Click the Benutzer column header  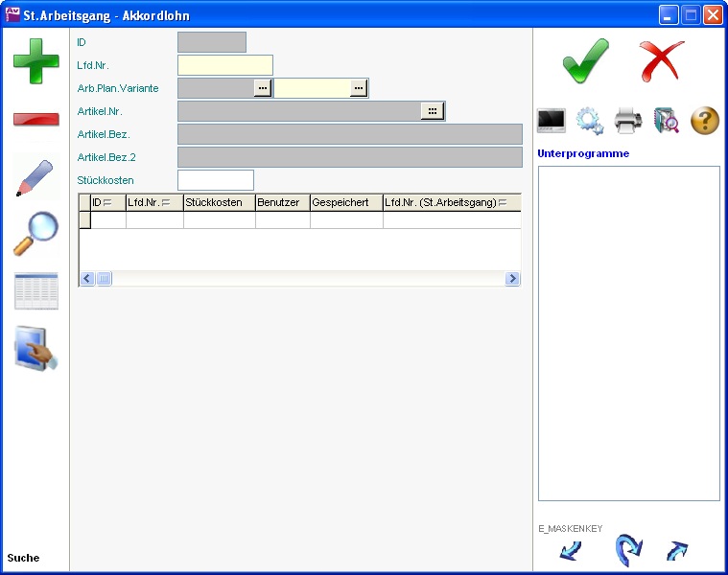(x=282, y=202)
